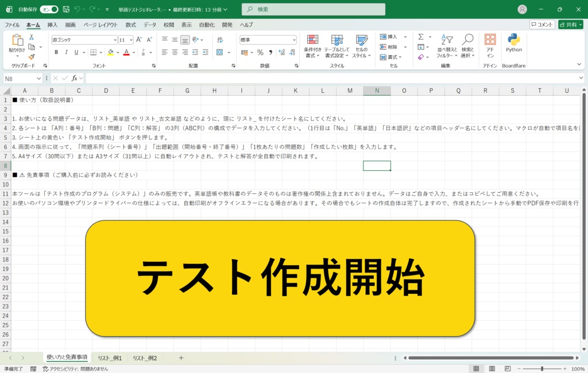Open the fill color dropdown arrow
This screenshot has height=373, width=588.
tap(117, 52)
